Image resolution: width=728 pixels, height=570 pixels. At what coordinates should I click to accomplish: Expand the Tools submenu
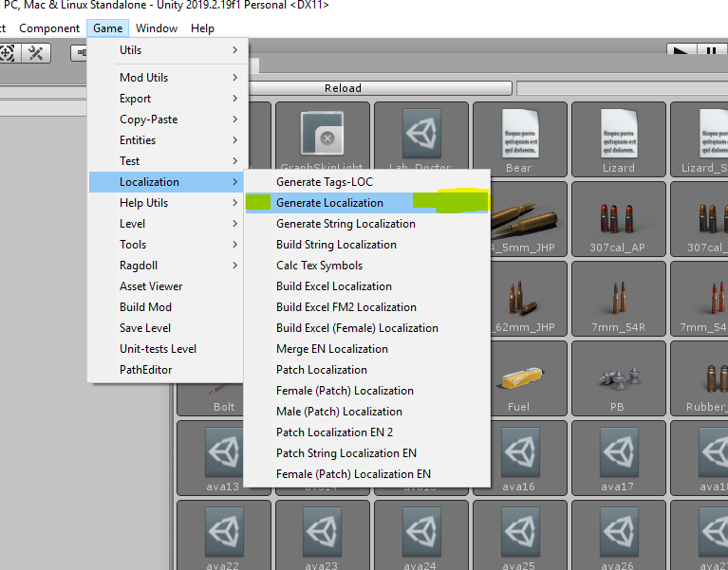[x=166, y=245]
